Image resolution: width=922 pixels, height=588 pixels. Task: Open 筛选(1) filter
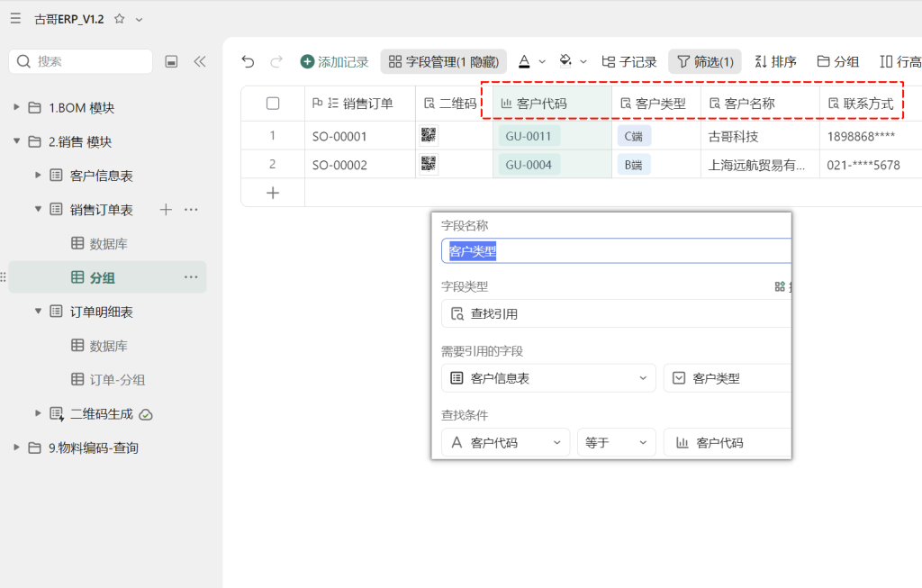click(x=705, y=62)
